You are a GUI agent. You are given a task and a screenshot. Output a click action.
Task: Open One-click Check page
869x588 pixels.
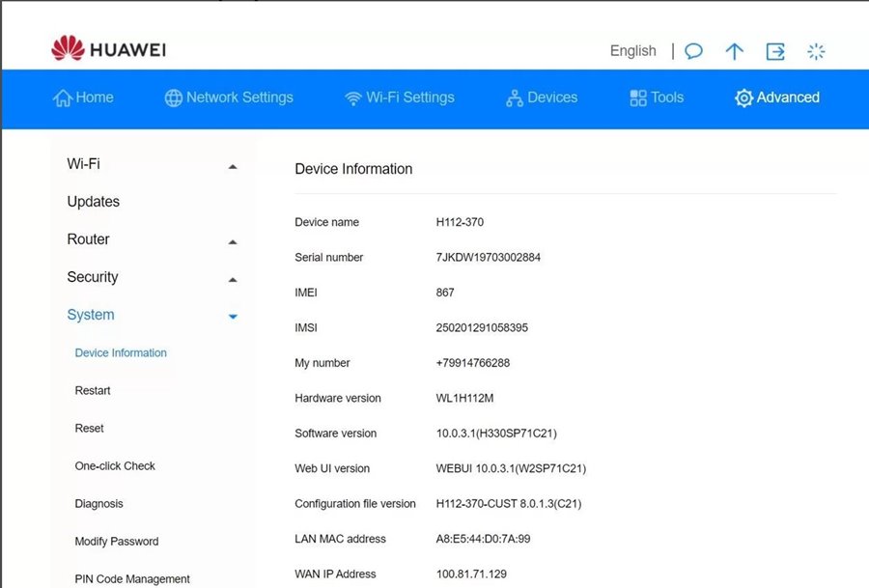(115, 466)
